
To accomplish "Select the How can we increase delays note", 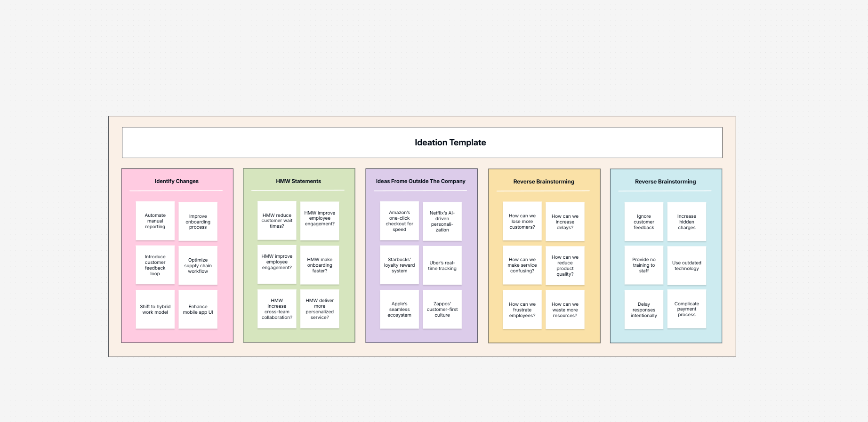I will pyautogui.click(x=565, y=222).
